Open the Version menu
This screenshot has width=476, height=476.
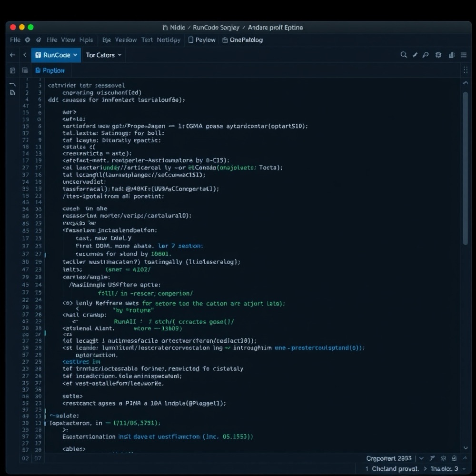point(126,40)
